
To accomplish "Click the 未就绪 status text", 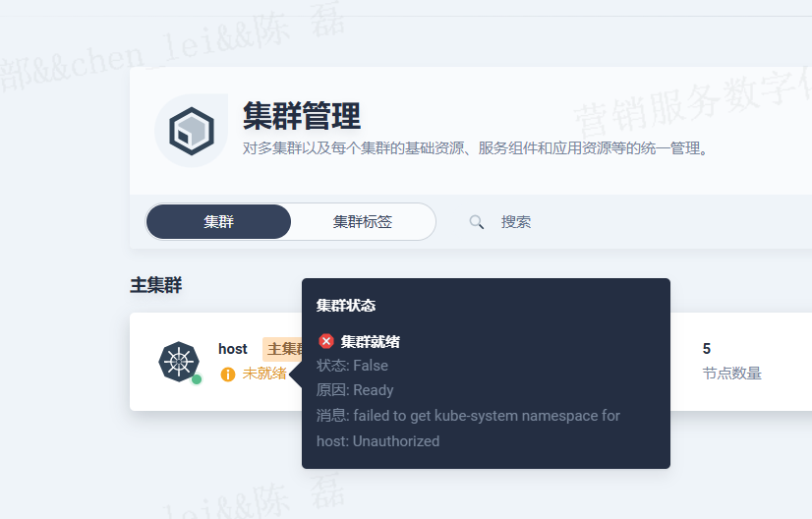I will 264,374.
